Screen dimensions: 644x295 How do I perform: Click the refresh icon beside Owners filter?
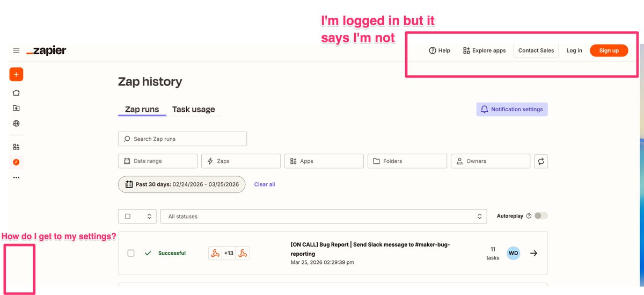[541, 161]
